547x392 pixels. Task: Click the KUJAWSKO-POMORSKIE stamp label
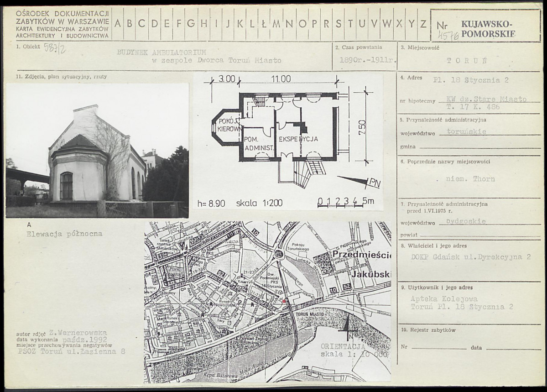pos(488,29)
